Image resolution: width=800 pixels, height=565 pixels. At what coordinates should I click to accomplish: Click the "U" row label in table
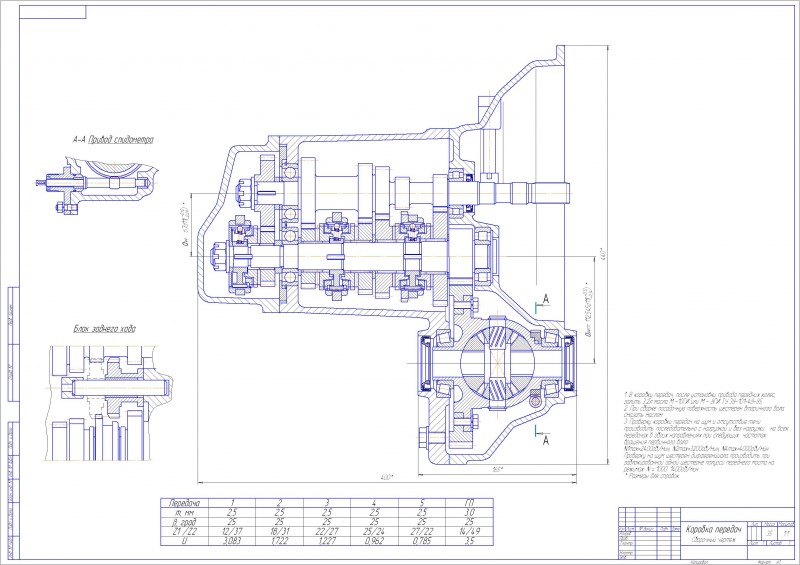184,541
